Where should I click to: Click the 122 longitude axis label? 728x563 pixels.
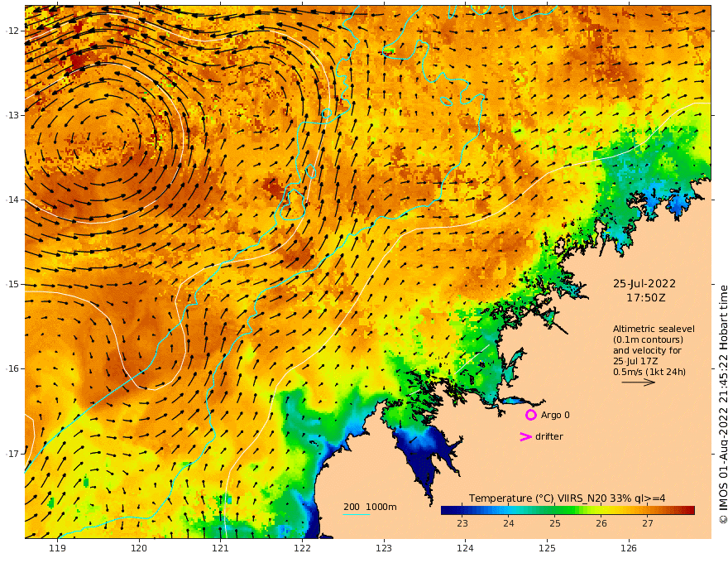tap(302, 548)
